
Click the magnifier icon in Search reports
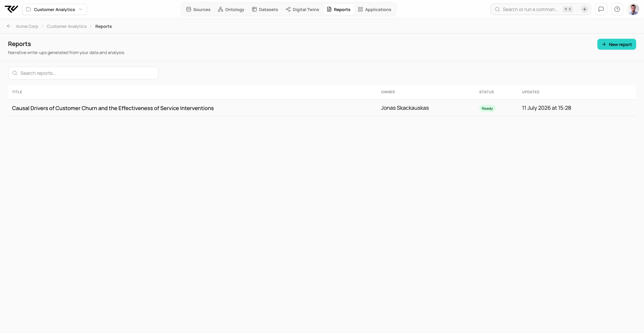pos(15,73)
